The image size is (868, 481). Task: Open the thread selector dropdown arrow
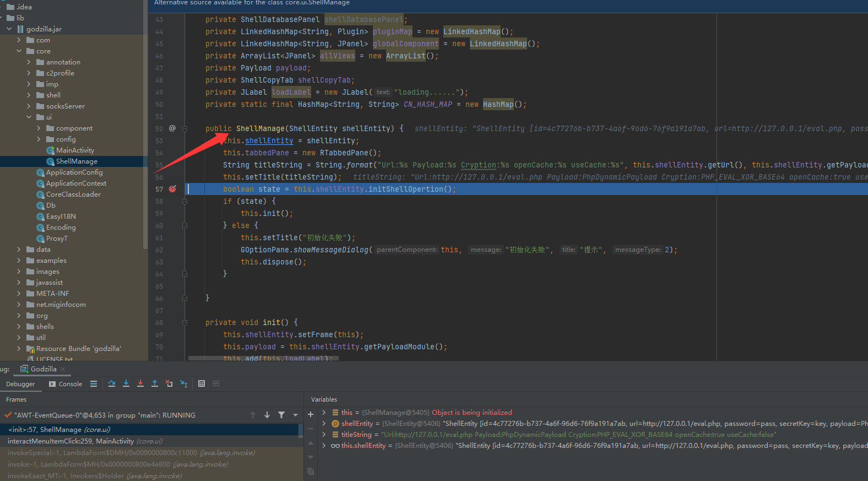pyautogui.click(x=295, y=415)
